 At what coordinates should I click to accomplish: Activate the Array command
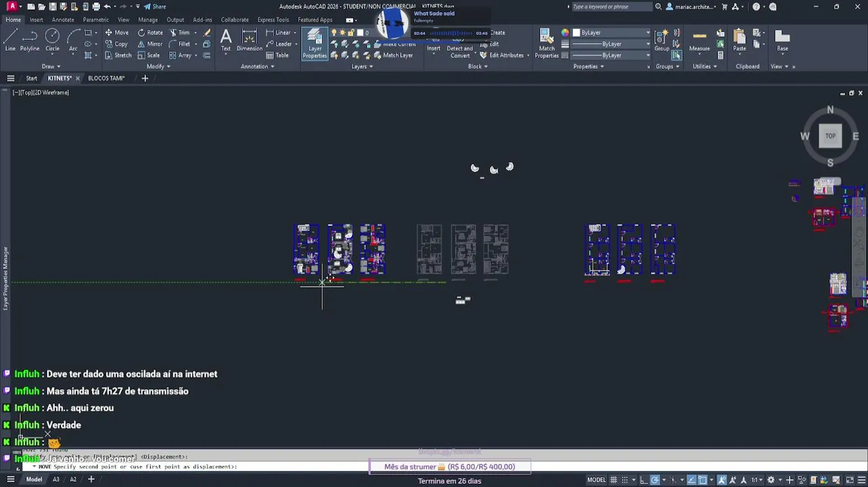tap(180, 55)
